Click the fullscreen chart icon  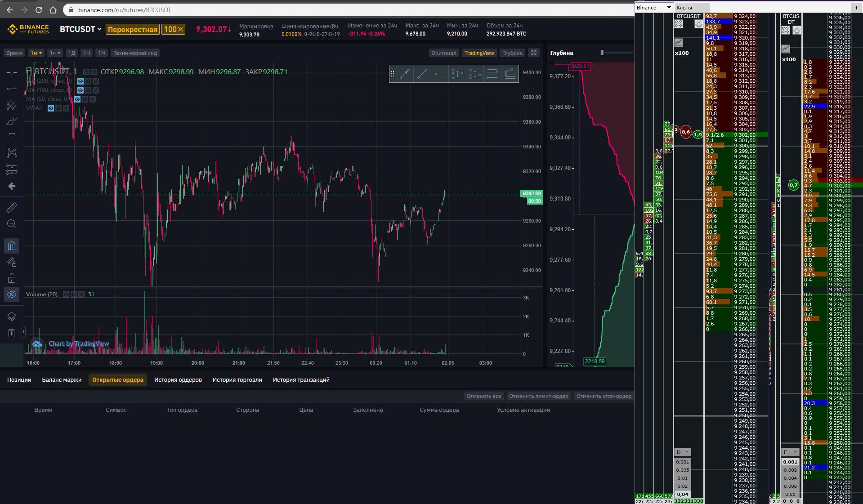click(534, 53)
